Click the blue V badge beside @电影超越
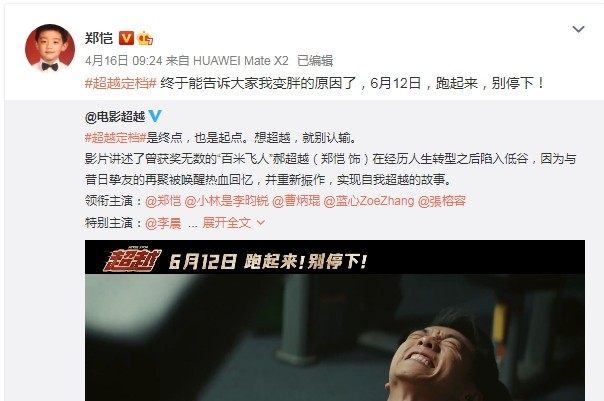This screenshot has width=604, height=401. point(155,116)
